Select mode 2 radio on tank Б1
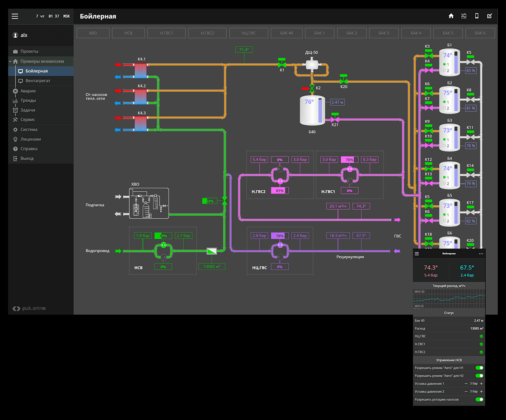 coord(445,71)
